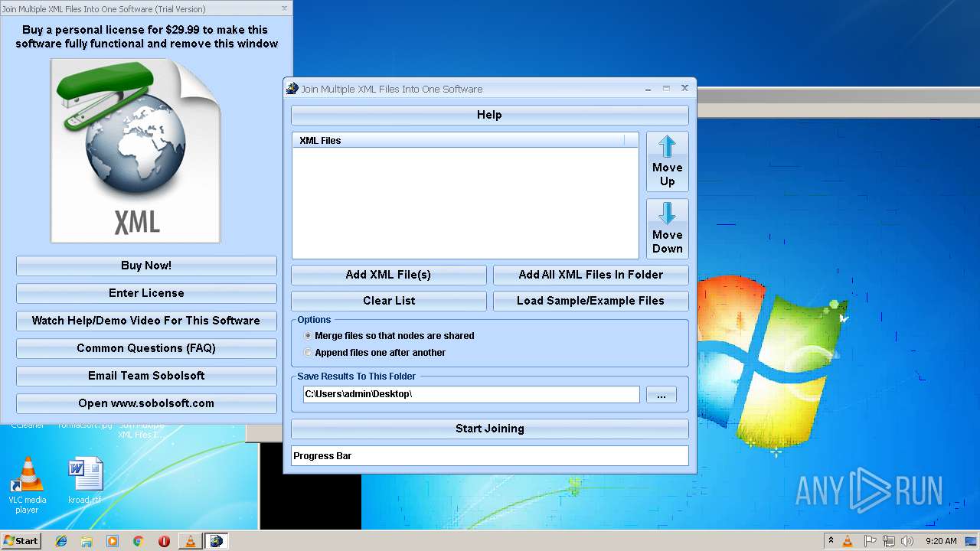This screenshot has width=980, height=551.
Task: Click the Move Up arrow button
Action: [x=667, y=161]
